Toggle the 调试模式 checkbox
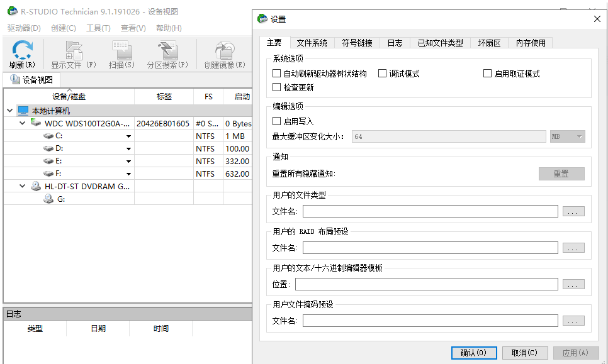 point(382,74)
